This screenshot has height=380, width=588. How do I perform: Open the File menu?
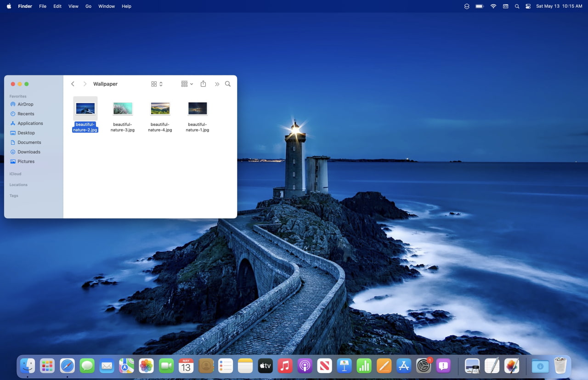(x=43, y=6)
